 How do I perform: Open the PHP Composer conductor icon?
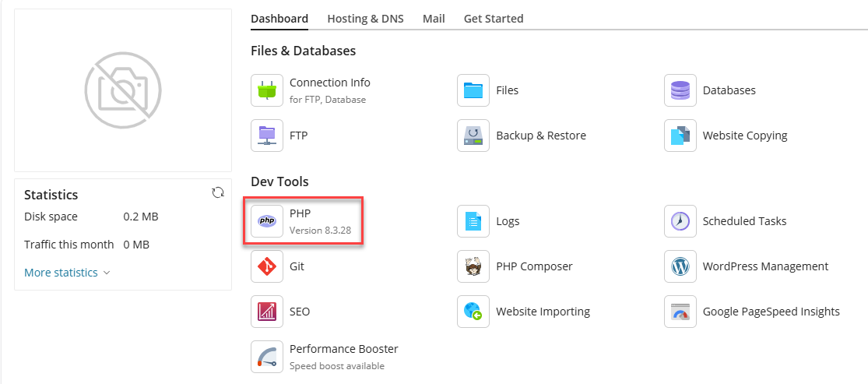tap(473, 266)
